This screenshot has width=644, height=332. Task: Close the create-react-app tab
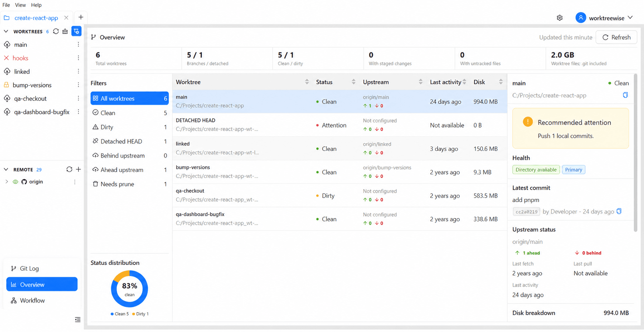click(x=66, y=18)
